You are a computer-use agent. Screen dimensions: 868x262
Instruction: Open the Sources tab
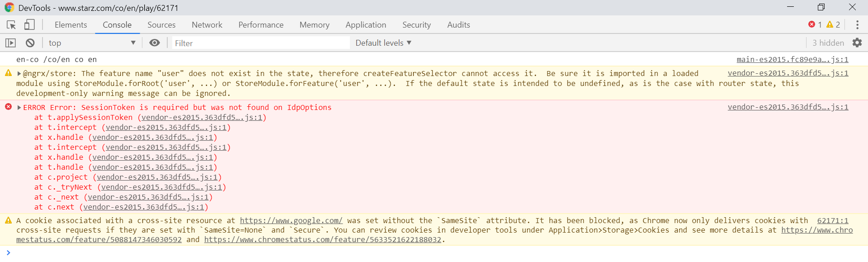click(161, 25)
